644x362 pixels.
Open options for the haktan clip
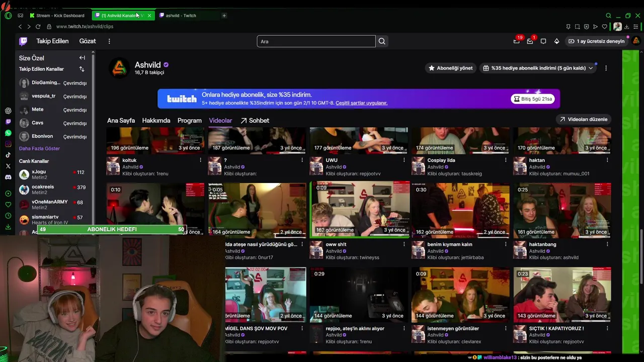click(607, 160)
